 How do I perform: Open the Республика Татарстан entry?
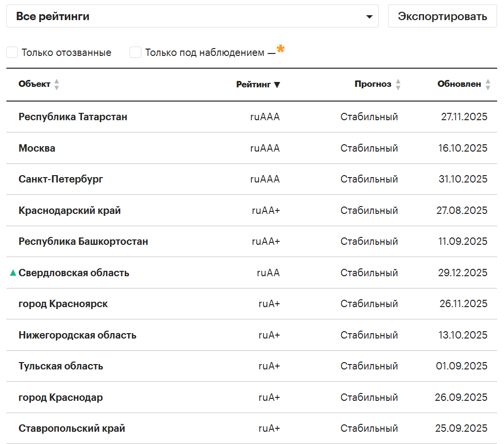click(73, 117)
